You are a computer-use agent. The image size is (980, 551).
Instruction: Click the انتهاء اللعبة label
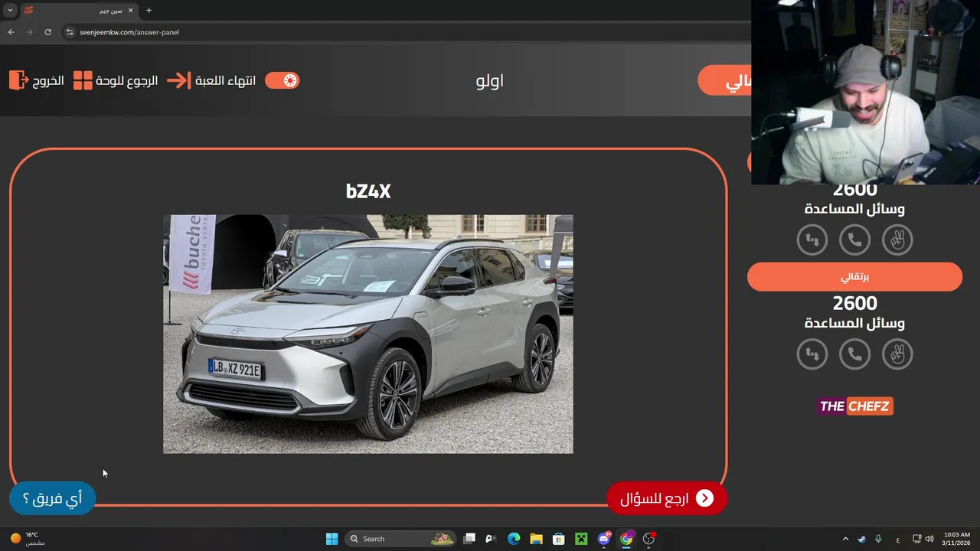point(225,80)
